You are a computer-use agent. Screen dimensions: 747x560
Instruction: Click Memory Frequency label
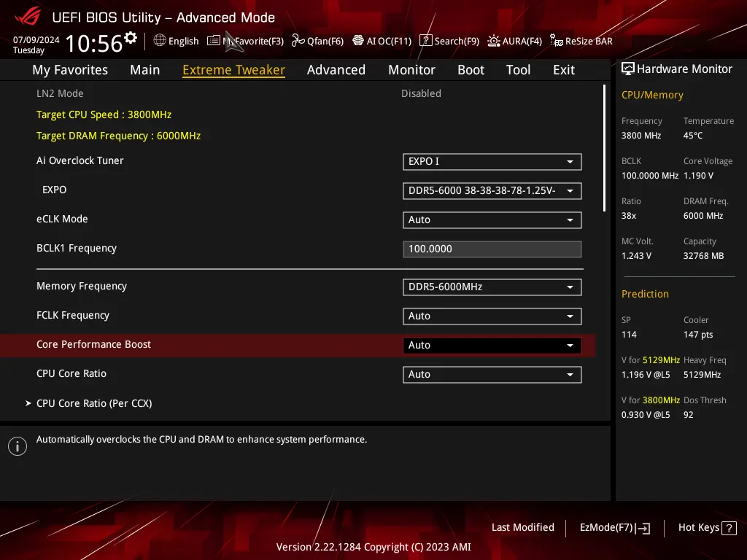pos(82,286)
